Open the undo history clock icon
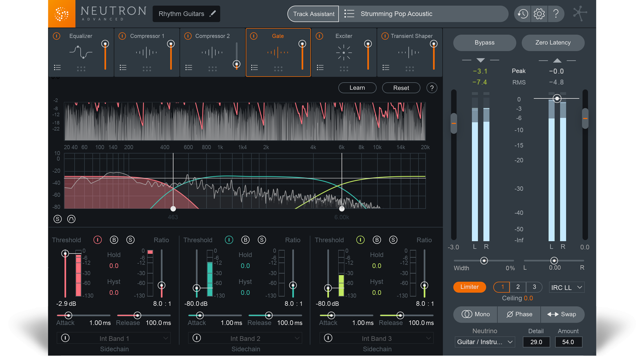This screenshot has width=644, height=361. tap(522, 14)
